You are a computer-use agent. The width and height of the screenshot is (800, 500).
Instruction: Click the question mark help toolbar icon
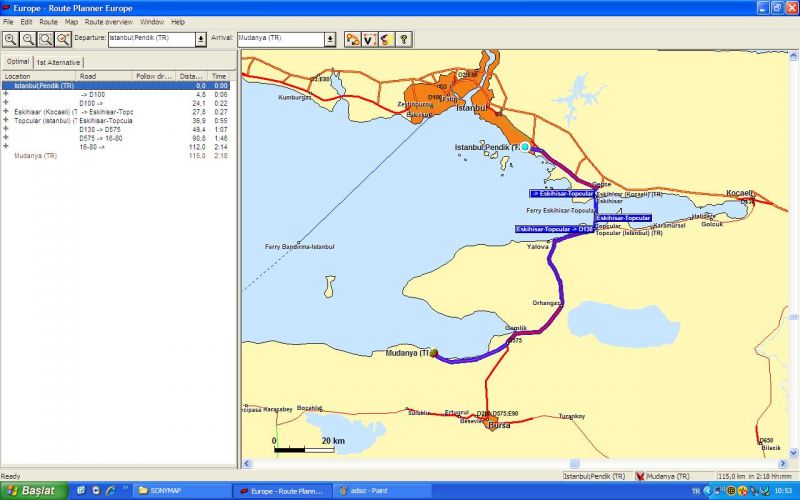404,39
